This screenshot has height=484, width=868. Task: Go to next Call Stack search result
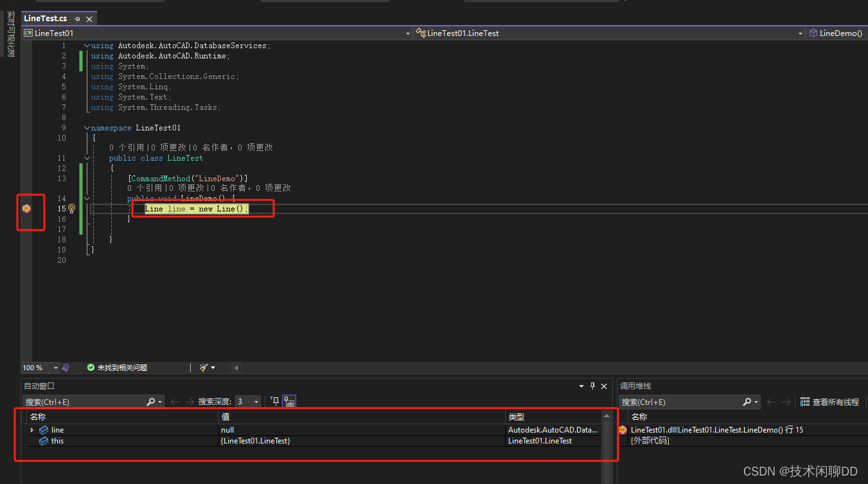pyautogui.click(x=786, y=402)
